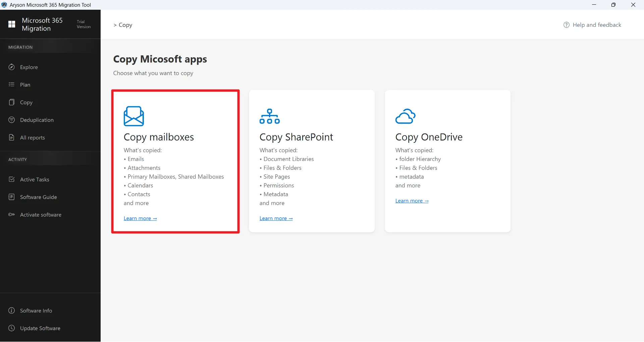Select the Copy OneDrive card title
Image resolution: width=644 pixels, height=342 pixels.
coord(429,137)
